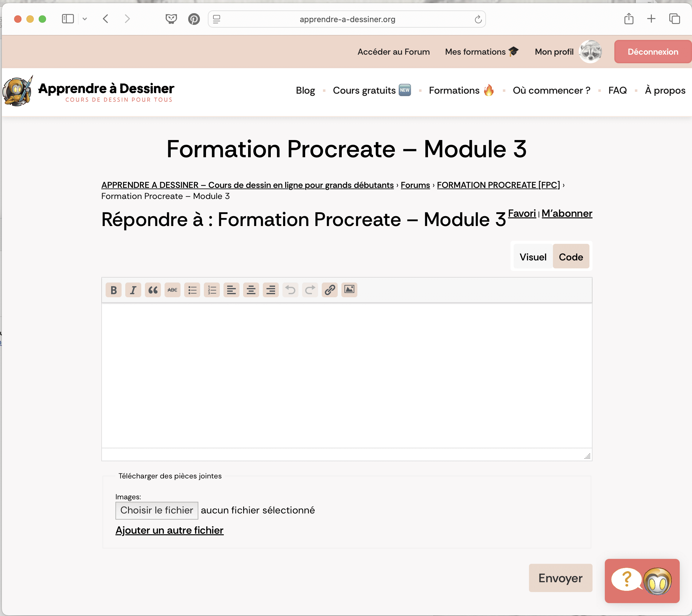Viewport: 692px width, 616px height.
Task: Add another file via Ajouter un autre fichier
Action: tap(169, 530)
